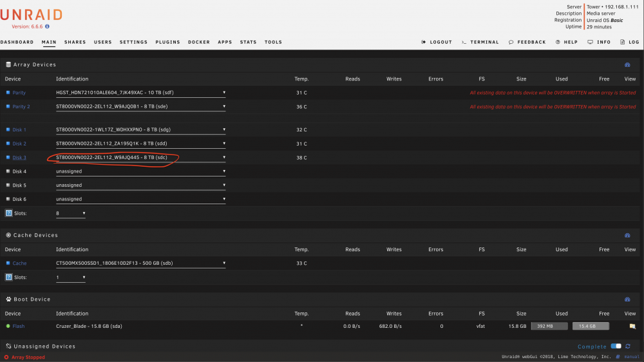The height and width of the screenshot is (362, 644).
Task: Open the Apps tab
Action: [225, 42]
